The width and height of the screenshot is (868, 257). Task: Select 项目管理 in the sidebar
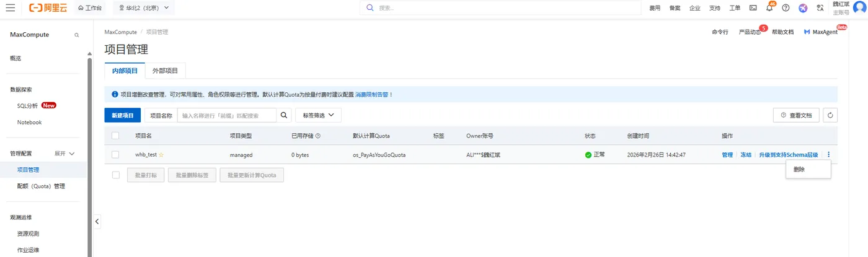[28, 169]
